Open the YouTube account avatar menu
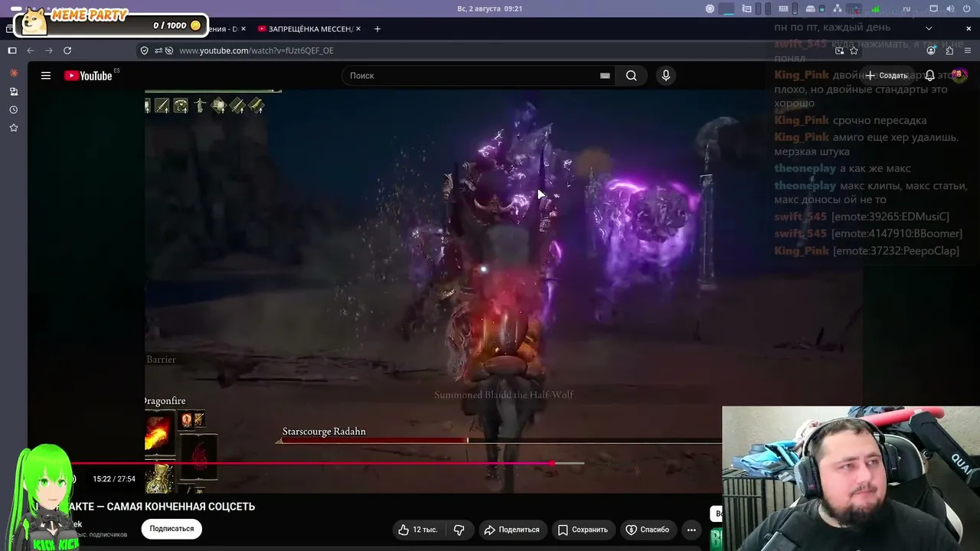Screen dimensions: 980x551 pos(959,76)
